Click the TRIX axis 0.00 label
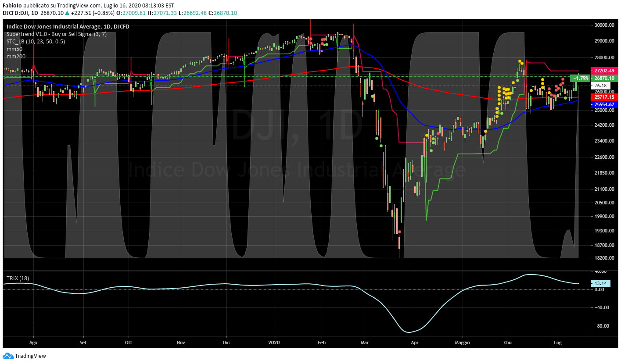 click(x=599, y=289)
